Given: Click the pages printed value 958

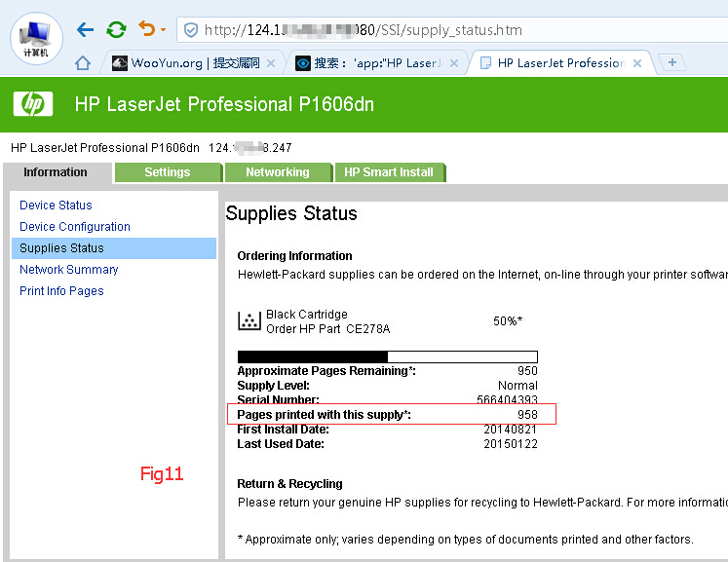Looking at the screenshot, I should click(x=527, y=414).
